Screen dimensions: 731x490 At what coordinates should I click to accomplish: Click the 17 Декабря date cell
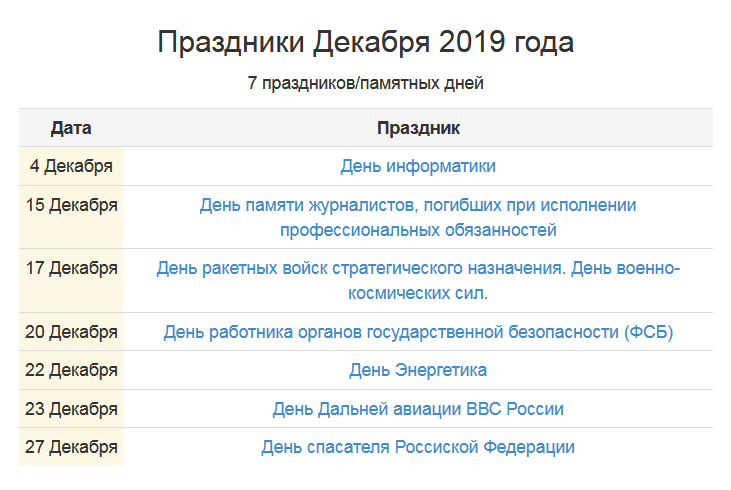[71, 269]
